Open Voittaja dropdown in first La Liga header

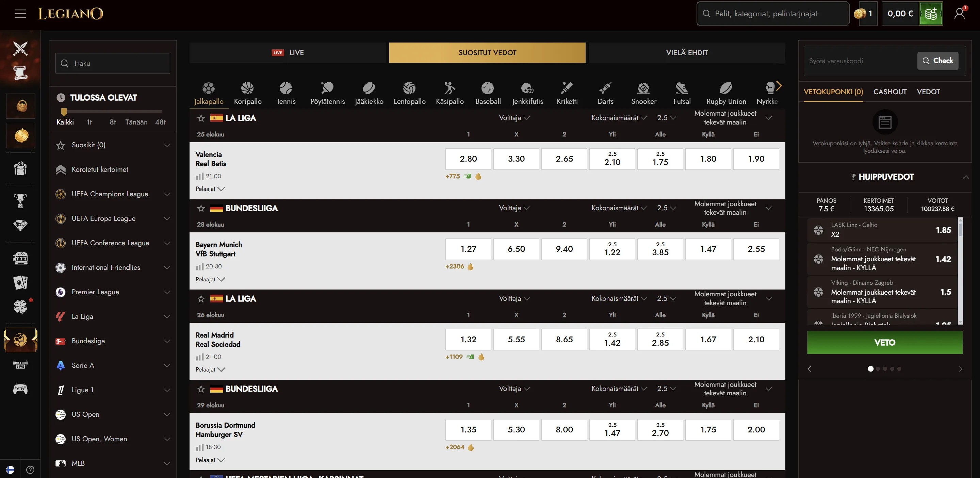pos(514,118)
